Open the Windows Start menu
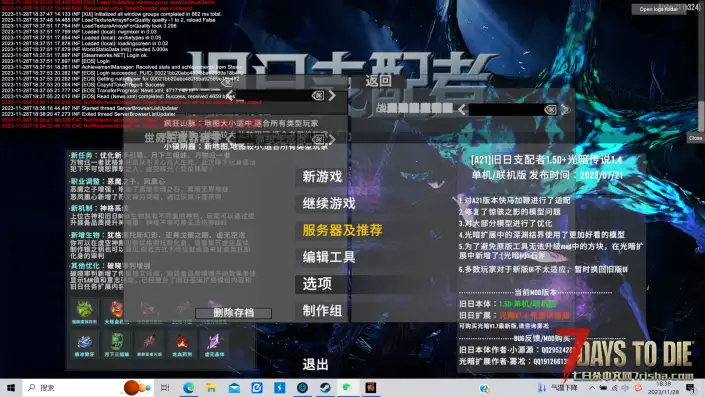The height and width of the screenshot is (397, 705). tap(11, 388)
